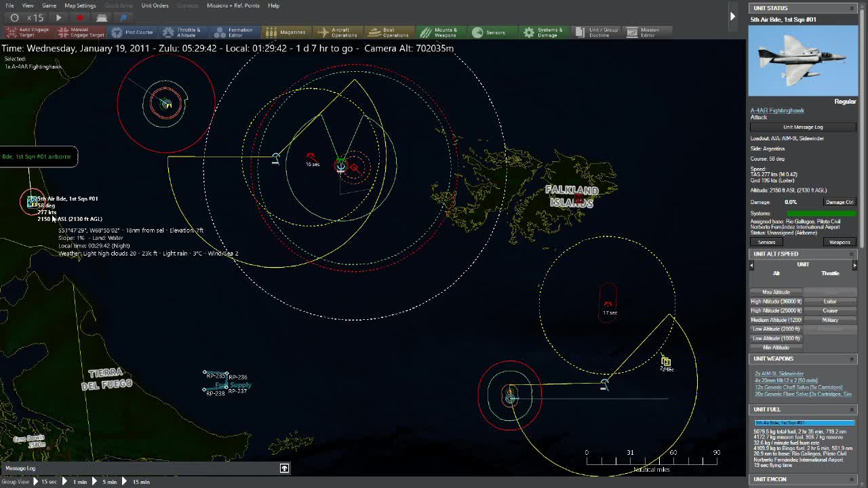868x488 pixels.
Task: Open Throttle & Altitude settings
Action: click(x=182, y=32)
